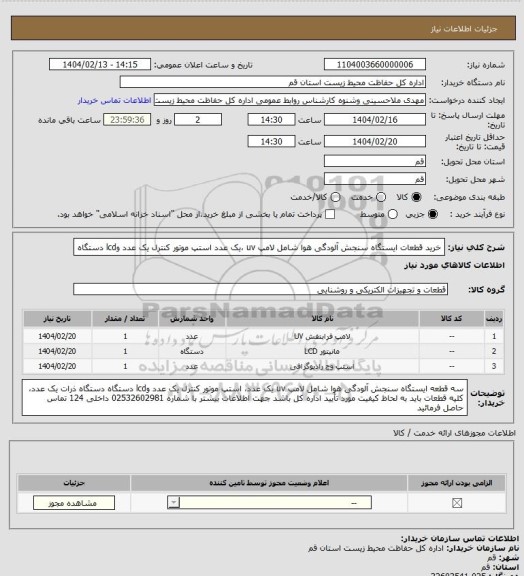The image size is (524, 576).
Task: Select the مانیتور LCD row name
Action: click(322, 352)
